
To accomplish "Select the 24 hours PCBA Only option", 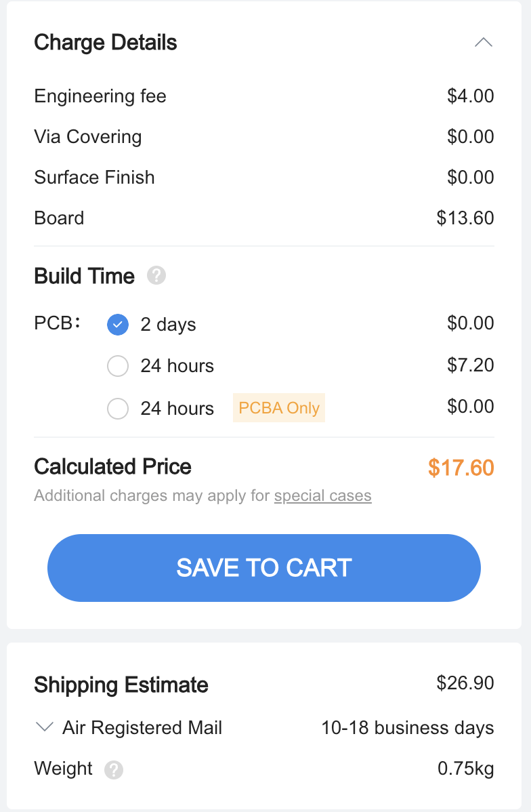I will (118, 409).
